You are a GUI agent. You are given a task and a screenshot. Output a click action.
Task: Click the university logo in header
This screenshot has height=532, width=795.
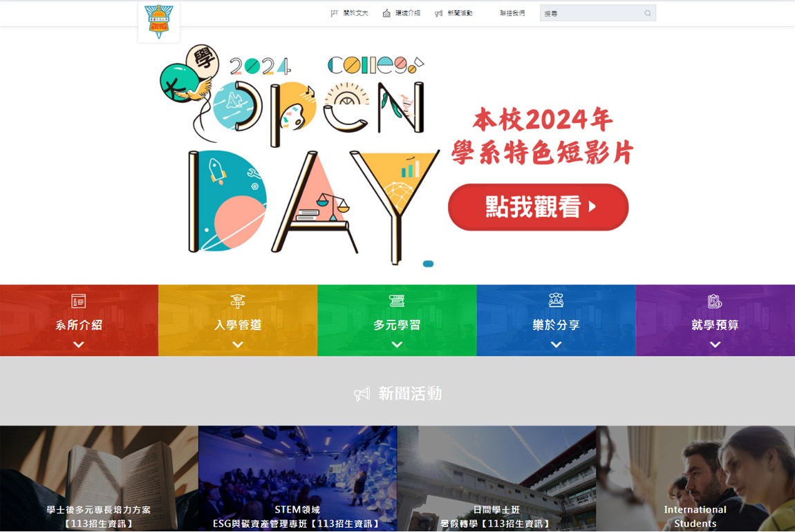tap(159, 21)
